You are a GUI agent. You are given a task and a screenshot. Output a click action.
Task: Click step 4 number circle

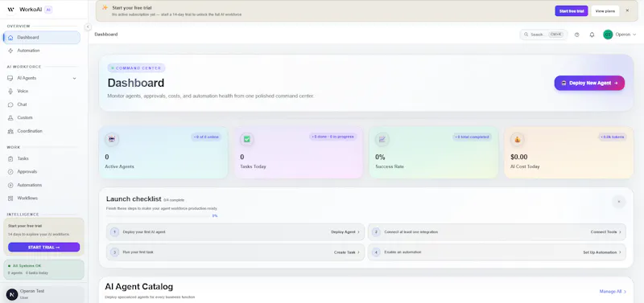pyautogui.click(x=376, y=252)
